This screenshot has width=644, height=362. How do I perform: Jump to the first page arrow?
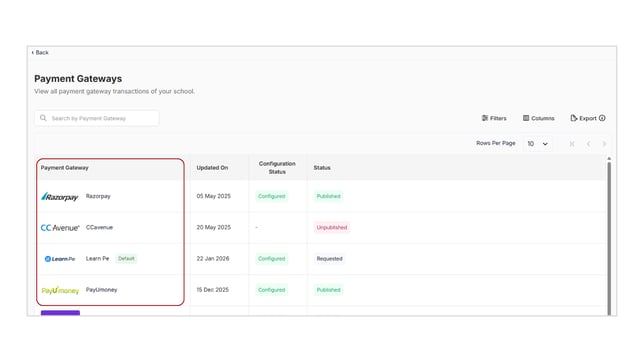[x=572, y=144]
